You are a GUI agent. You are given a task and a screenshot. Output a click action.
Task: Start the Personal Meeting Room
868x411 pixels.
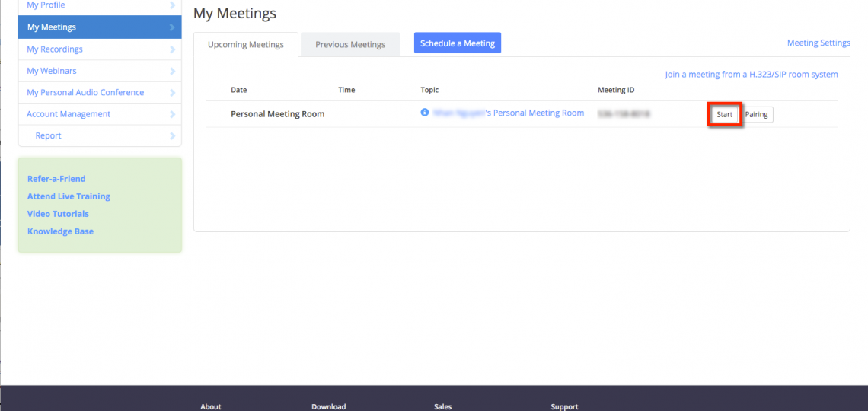724,115
